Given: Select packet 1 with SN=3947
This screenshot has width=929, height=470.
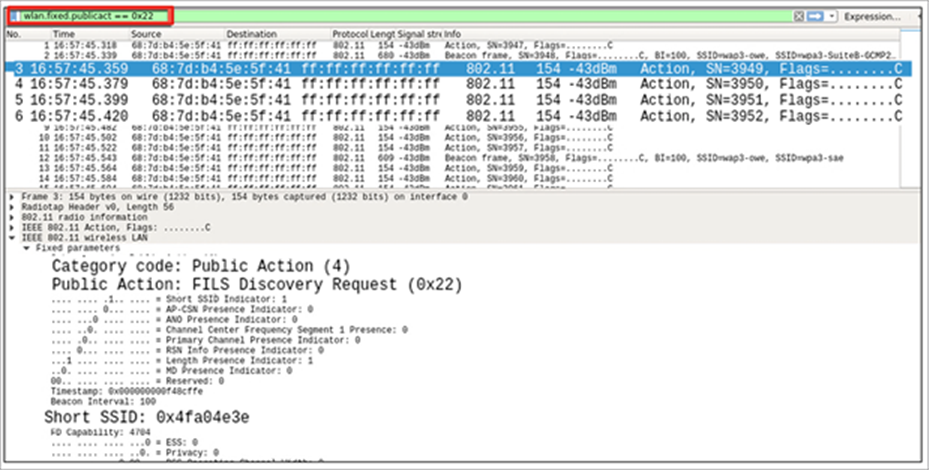Looking at the screenshot, I should coord(453,45).
